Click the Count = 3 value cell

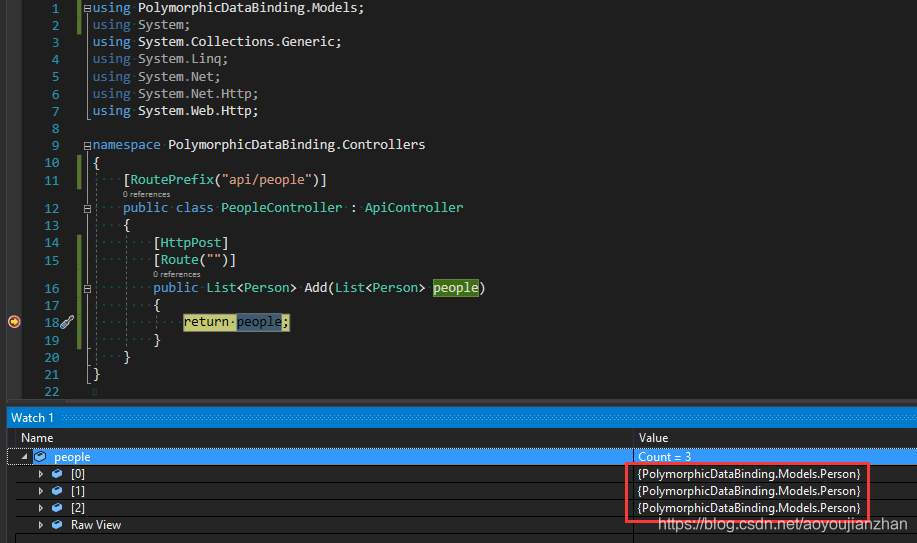[664, 456]
